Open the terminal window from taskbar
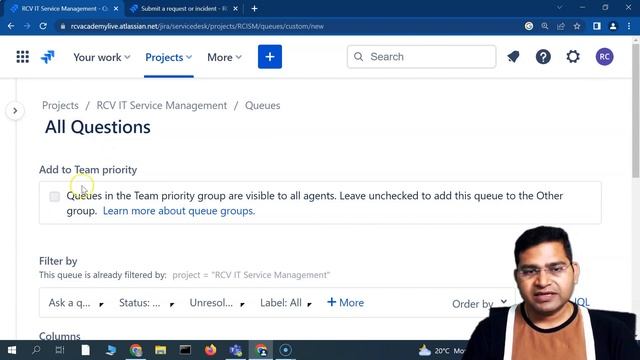 pos(185,350)
